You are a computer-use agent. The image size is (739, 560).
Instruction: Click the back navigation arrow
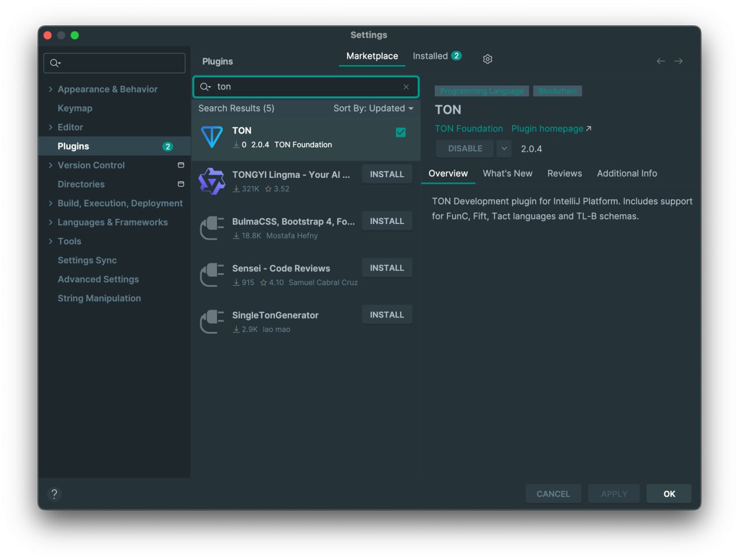(x=660, y=61)
